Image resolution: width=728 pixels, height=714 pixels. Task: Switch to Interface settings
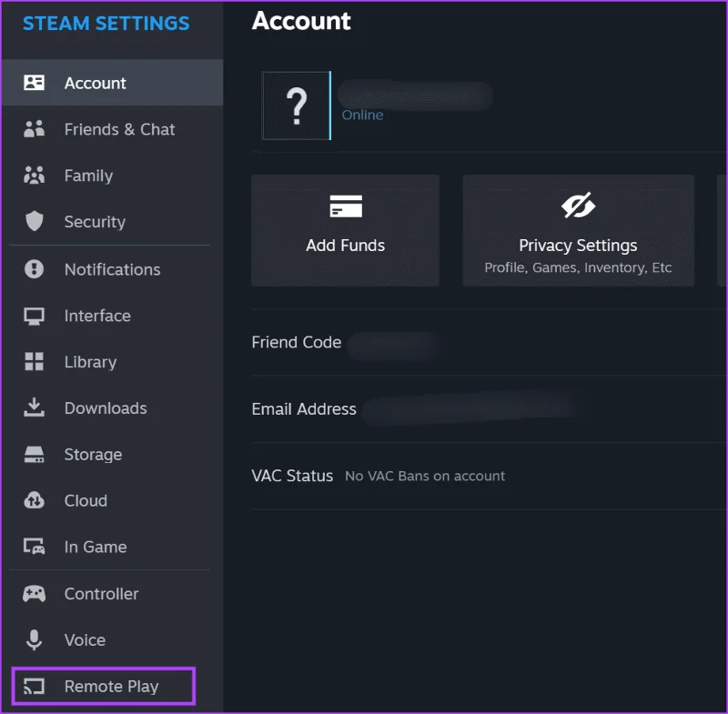pyautogui.click(x=112, y=316)
